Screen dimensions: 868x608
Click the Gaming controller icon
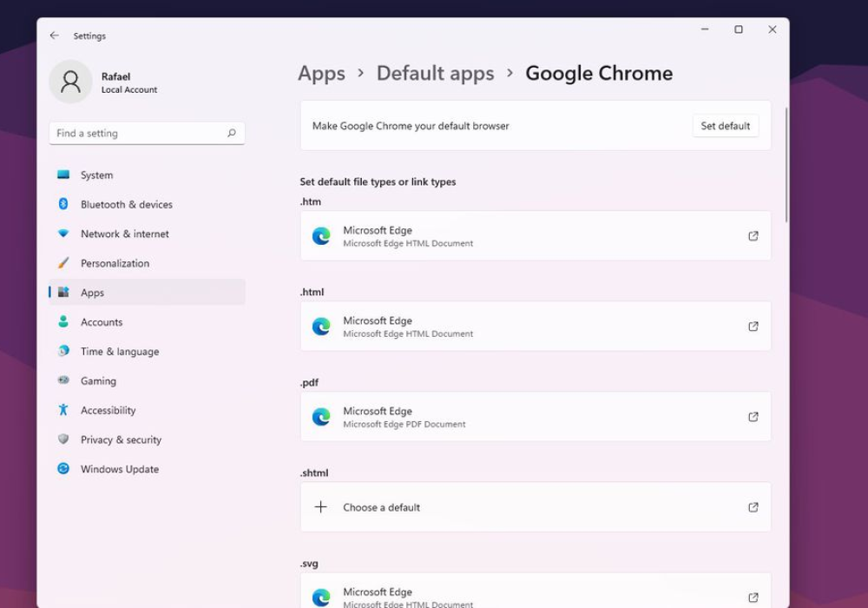63,380
